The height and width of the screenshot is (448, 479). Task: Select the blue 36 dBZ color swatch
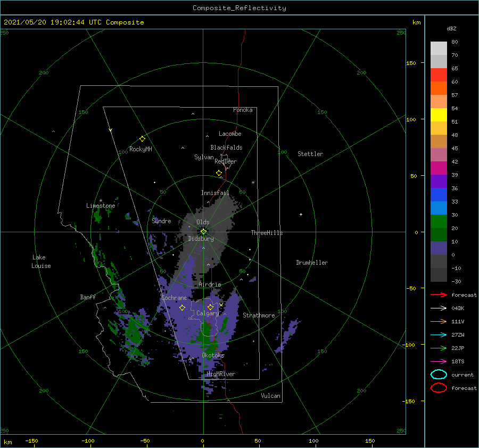[439, 195]
